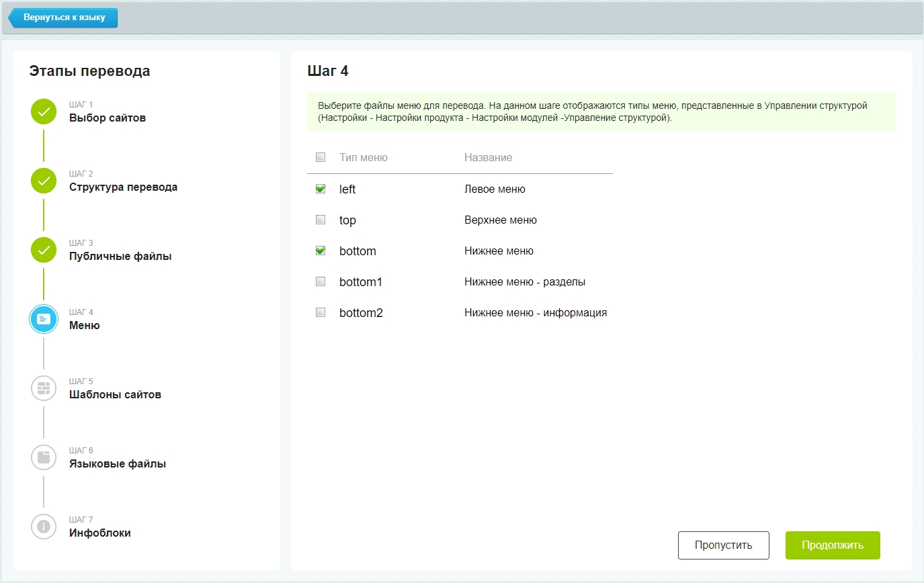Toggle the select-all checkbox in table header
The width and height of the screenshot is (924, 583).
[x=321, y=157]
